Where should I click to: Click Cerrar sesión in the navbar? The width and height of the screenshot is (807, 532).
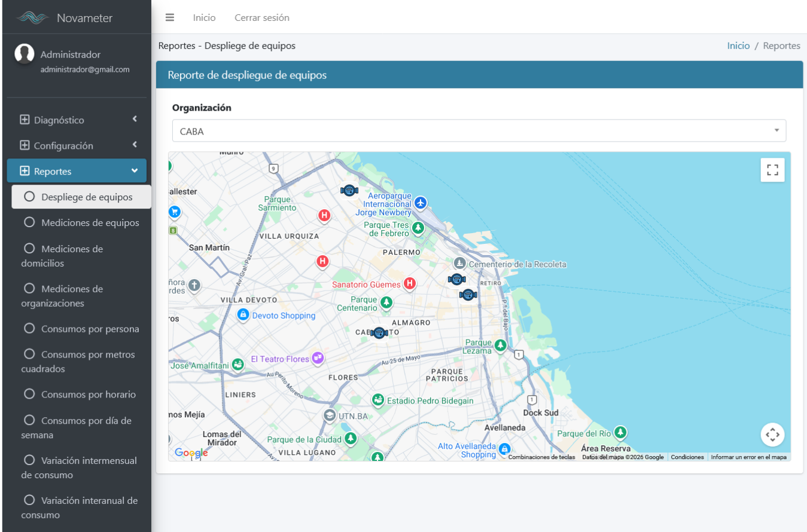[262, 18]
